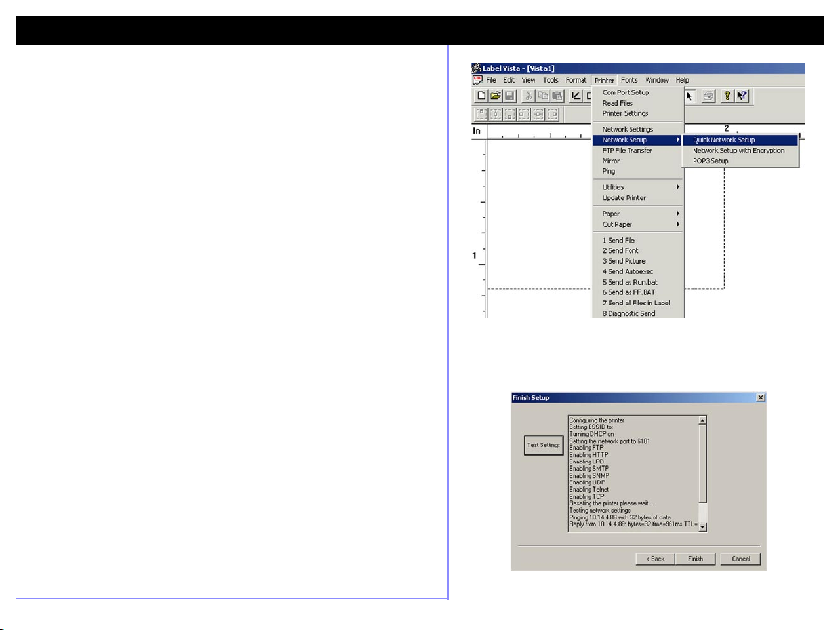840x630 pixels.
Task: Open the Format menu
Action: (576, 81)
